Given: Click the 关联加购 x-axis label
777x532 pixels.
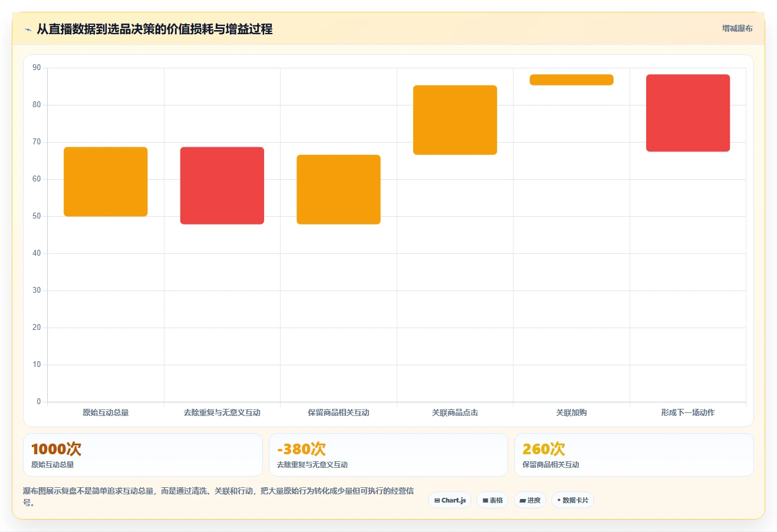Looking at the screenshot, I should pos(571,413).
